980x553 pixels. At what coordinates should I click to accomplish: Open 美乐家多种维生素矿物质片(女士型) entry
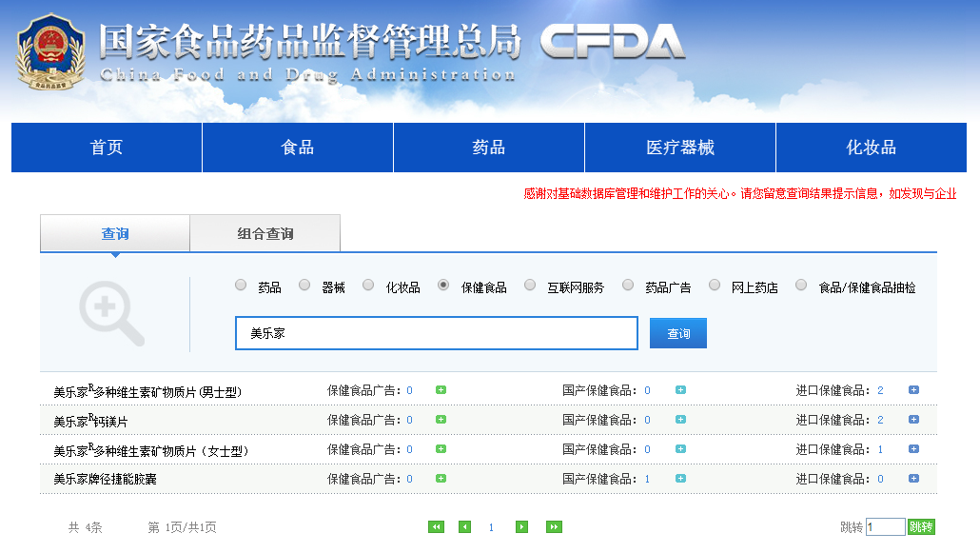150,450
